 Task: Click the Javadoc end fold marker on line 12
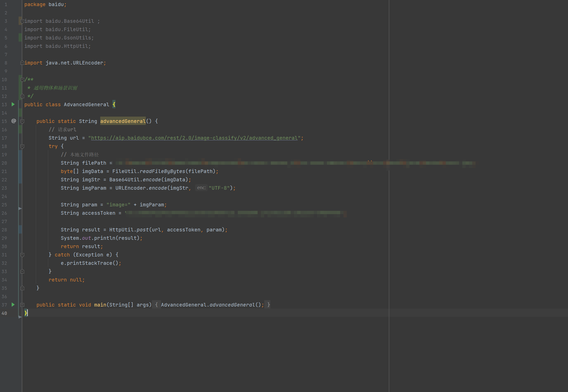pyautogui.click(x=22, y=96)
